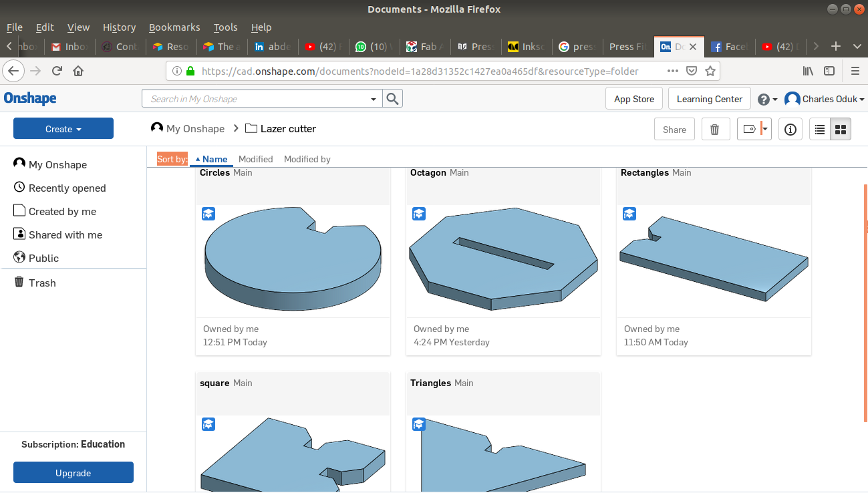Click the Onshape logo

30,99
